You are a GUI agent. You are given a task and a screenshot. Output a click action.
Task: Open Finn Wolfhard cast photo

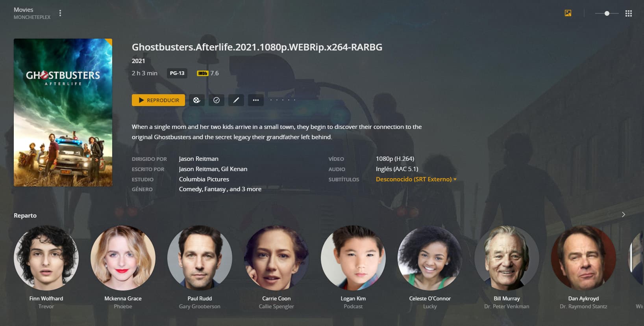click(x=46, y=258)
